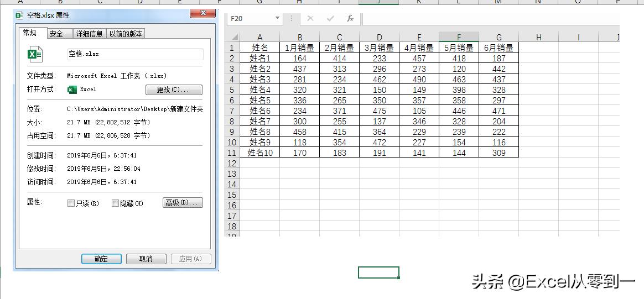
Task: Click cell with value 187
Action: (499, 58)
